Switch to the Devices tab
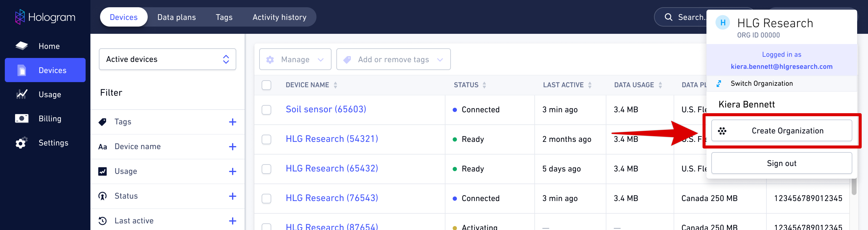 coord(124,17)
